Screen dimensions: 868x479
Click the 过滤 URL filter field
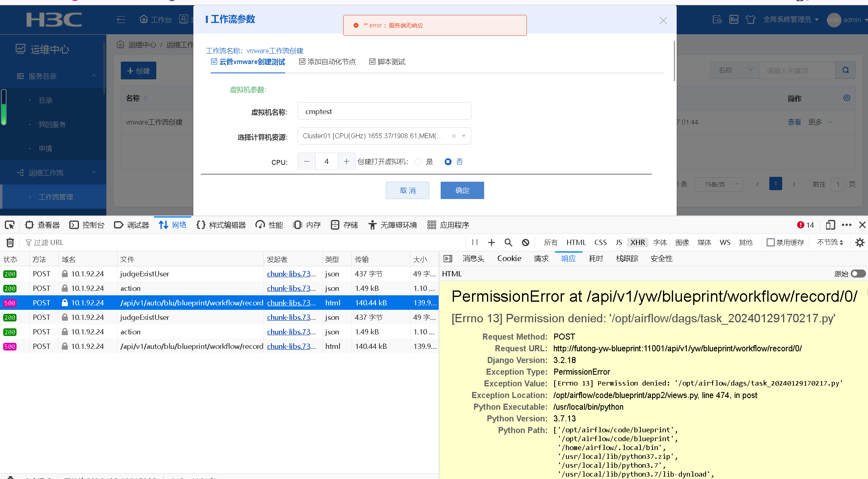[242, 243]
